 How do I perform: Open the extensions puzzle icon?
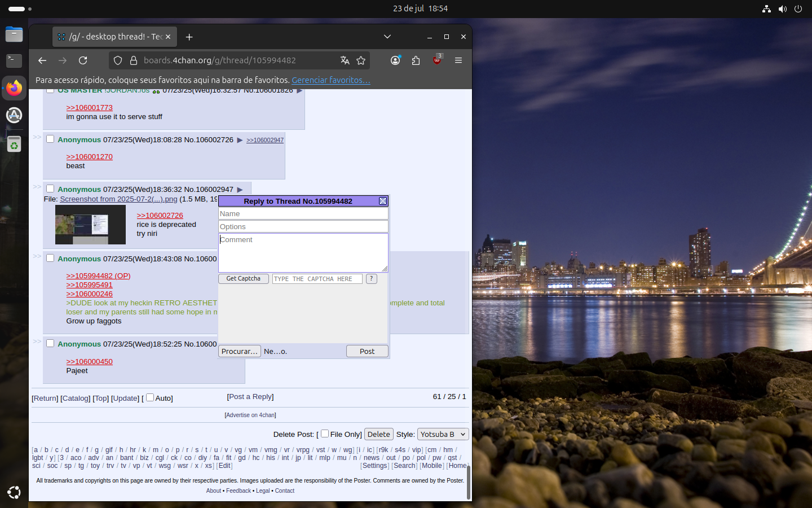tap(416, 60)
